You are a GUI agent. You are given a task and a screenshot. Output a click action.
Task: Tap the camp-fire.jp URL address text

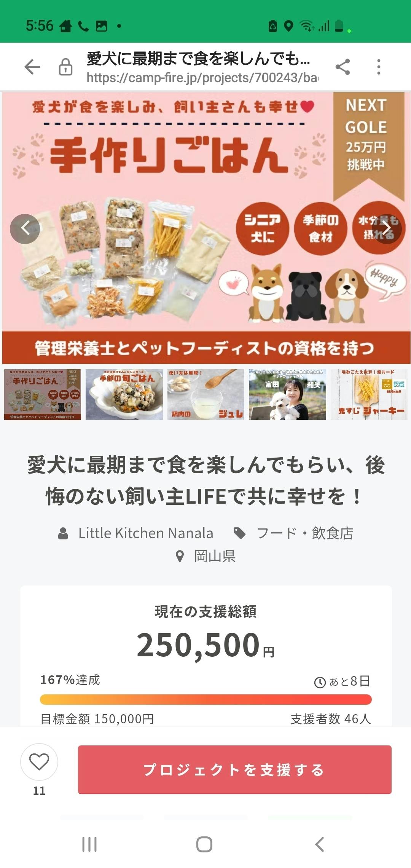click(x=202, y=78)
